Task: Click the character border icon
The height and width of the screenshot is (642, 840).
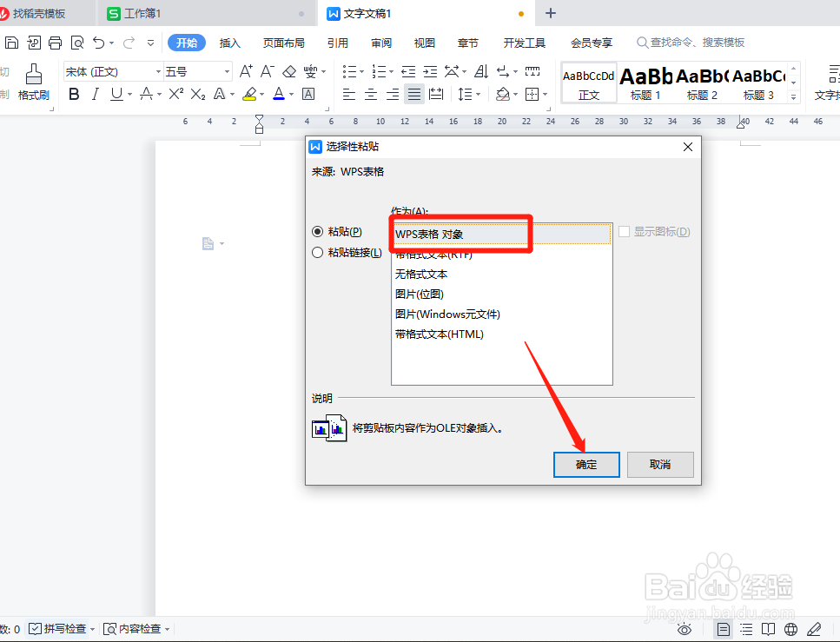Action: coord(308,95)
